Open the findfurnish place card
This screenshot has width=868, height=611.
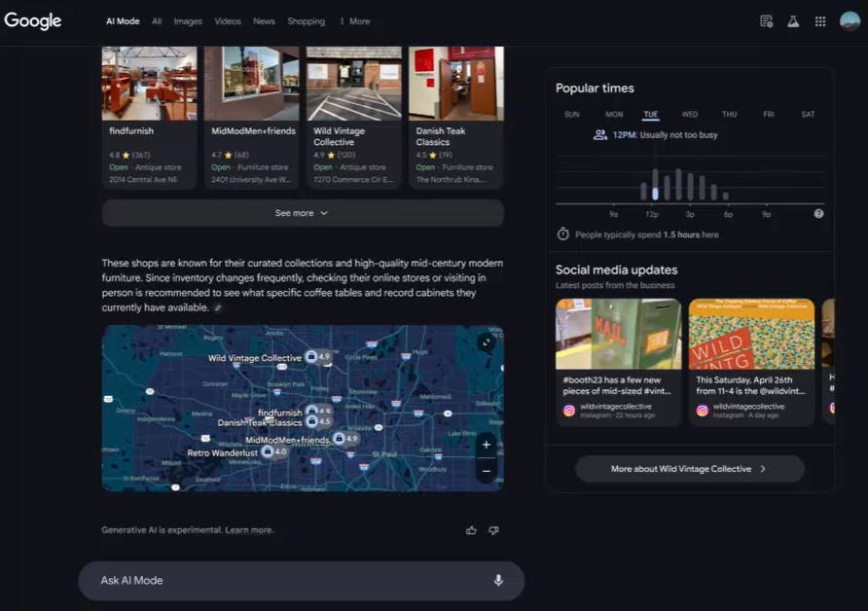point(150,118)
